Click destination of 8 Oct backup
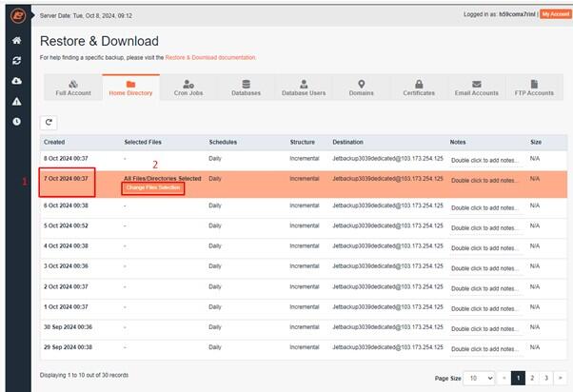573x392 pixels. point(387,159)
